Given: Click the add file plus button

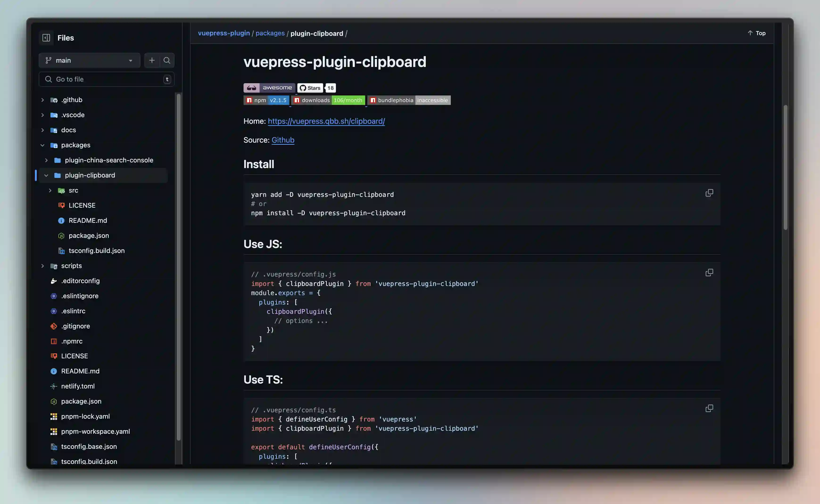Looking at the screenshot, I should pos(152,60).
